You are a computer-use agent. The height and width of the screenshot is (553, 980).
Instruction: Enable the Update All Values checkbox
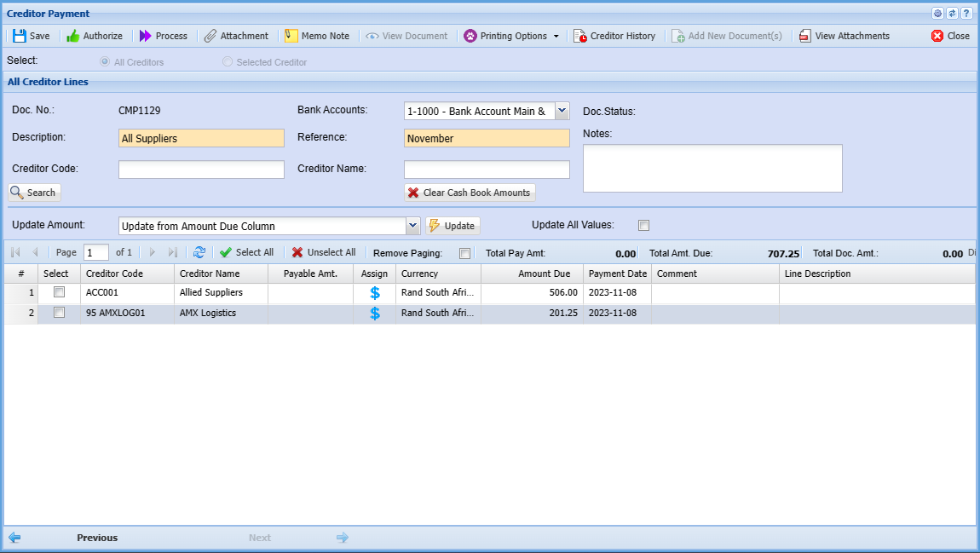click(x=644, y=226)
